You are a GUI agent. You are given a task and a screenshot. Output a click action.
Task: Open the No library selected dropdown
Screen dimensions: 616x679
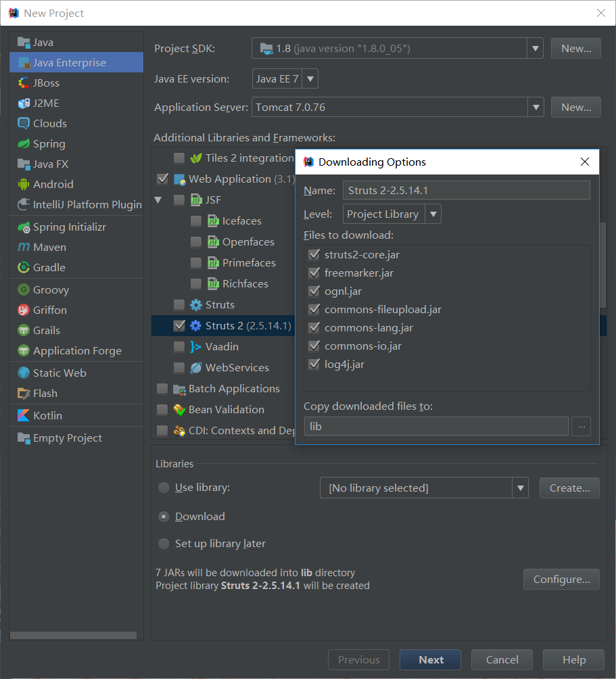(520, 488)
